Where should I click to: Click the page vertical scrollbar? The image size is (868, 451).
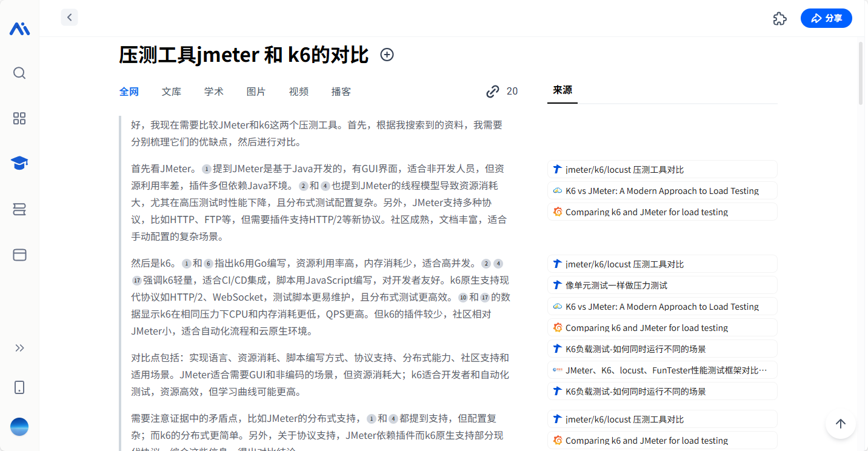tap(861, 73)
